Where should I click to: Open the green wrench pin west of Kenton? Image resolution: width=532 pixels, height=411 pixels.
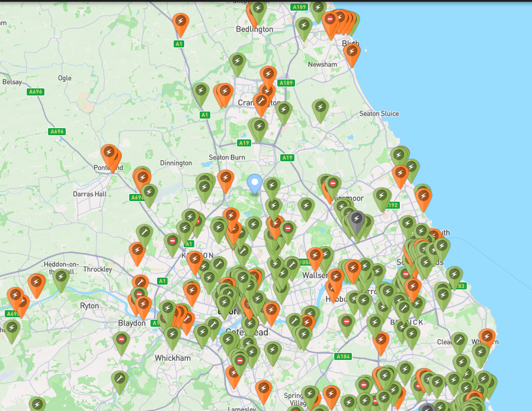(x=145, y=235)
